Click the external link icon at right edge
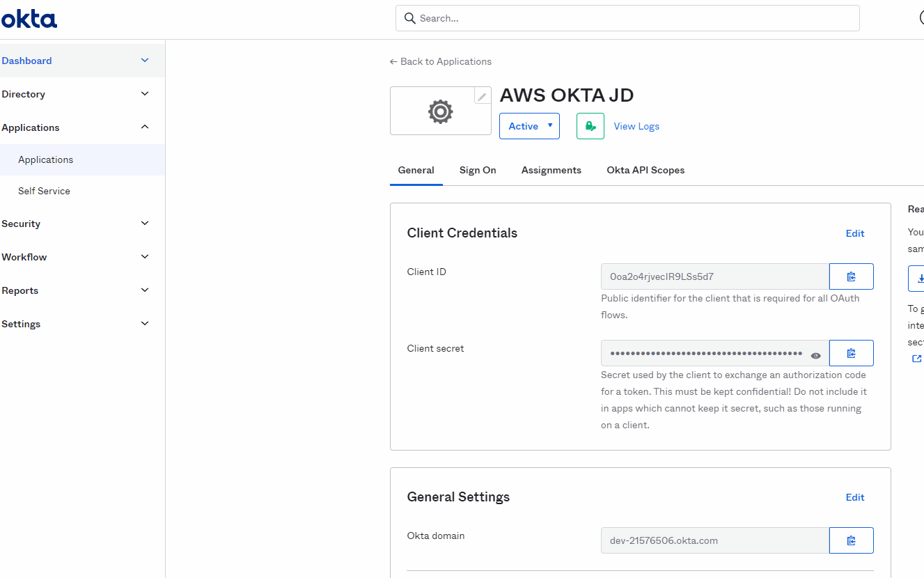The width and height of the screenshot is (924, 578). (x=916, y=359)
